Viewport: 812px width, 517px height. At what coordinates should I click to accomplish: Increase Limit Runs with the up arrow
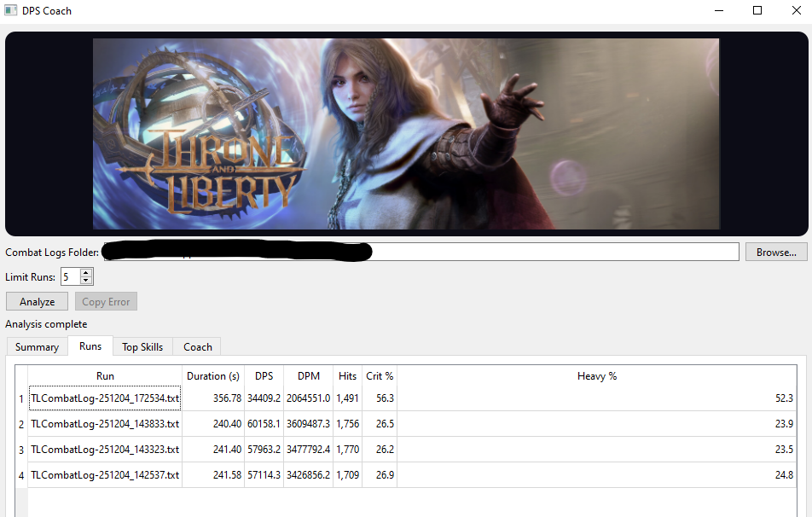click(86, 272)
